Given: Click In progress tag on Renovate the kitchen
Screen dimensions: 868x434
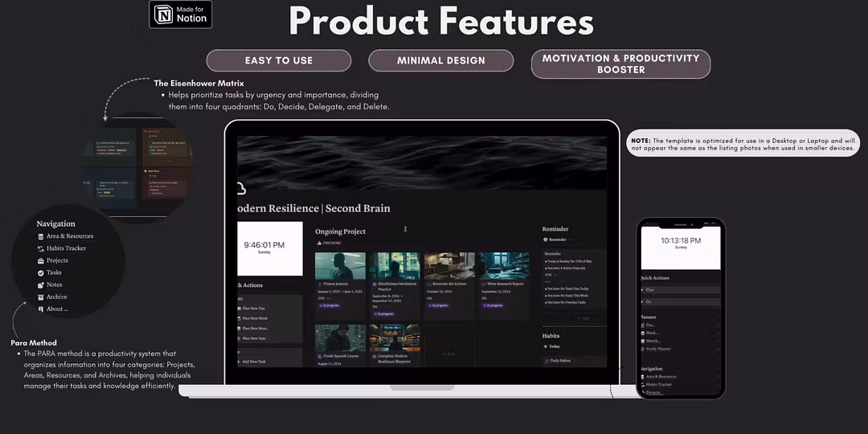Looking at the screenshot, I should pos(438,305).
